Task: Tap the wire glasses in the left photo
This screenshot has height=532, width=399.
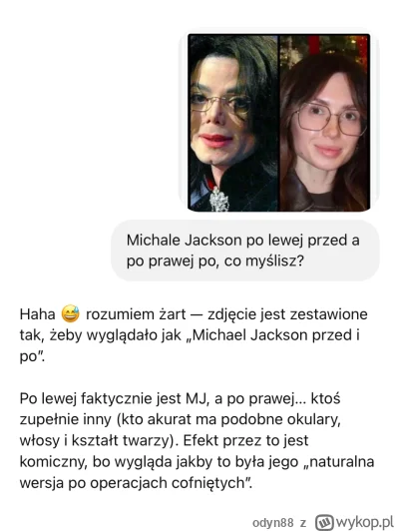Action: pyautogui.click(x=220, y=102)
